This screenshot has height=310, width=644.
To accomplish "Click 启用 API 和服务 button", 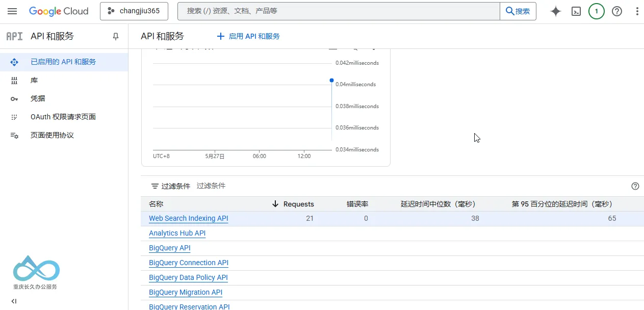I will (x=248, y=36).
